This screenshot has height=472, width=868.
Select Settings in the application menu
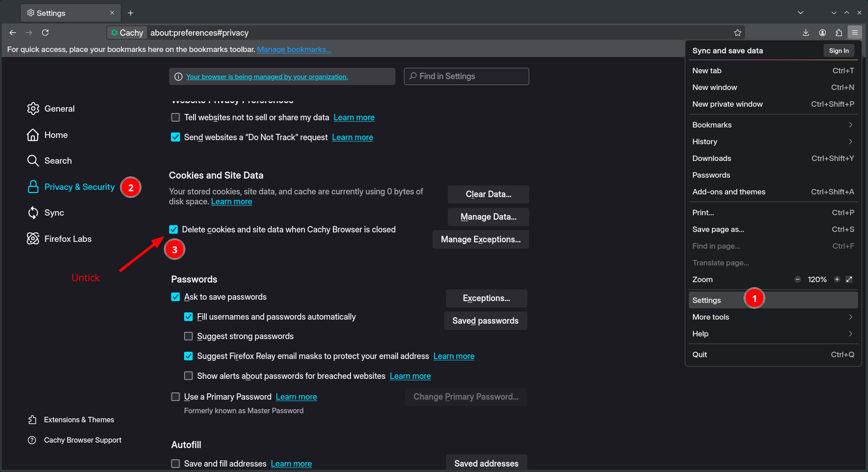pos(707,300)
